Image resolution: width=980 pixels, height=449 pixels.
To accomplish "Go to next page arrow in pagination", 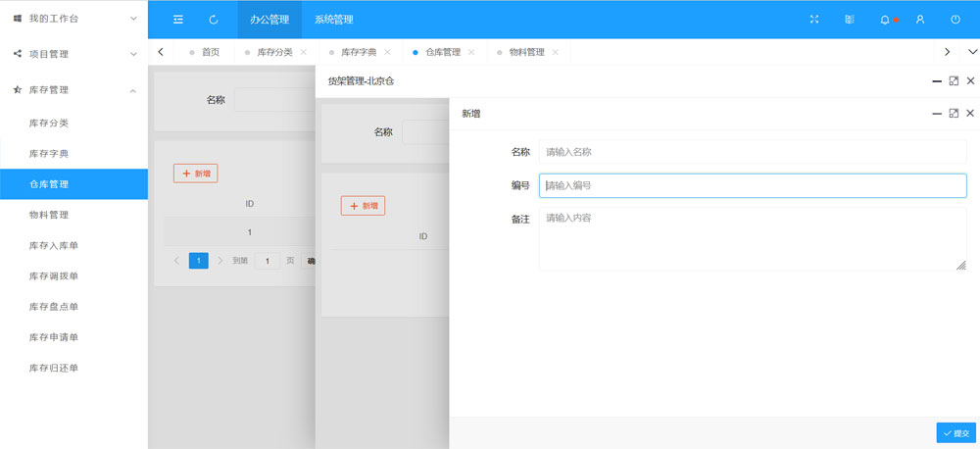I will click(x=220, y=260).
